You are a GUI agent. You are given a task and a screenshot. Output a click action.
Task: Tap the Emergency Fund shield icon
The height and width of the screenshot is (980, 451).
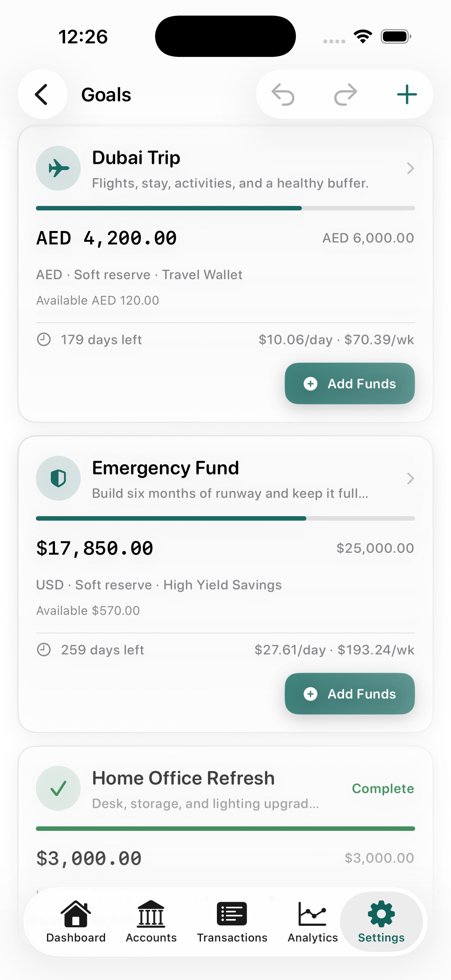pos(58,478)
